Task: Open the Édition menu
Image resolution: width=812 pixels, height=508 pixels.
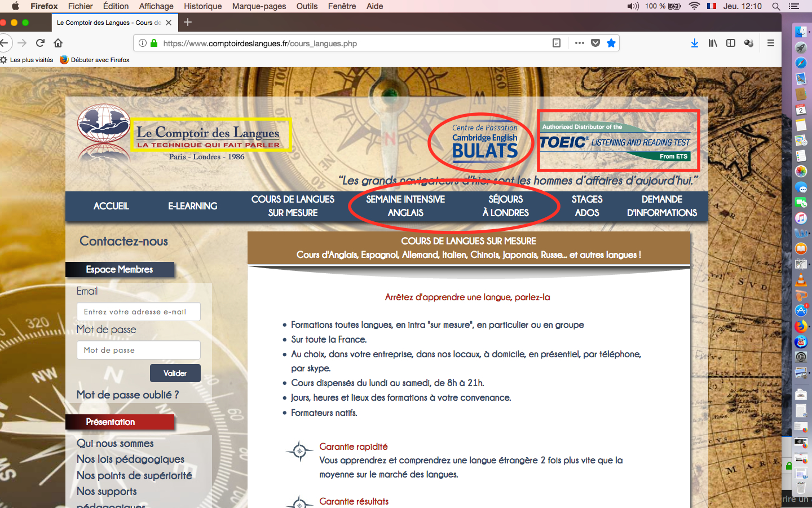Action: click(116, 6)
